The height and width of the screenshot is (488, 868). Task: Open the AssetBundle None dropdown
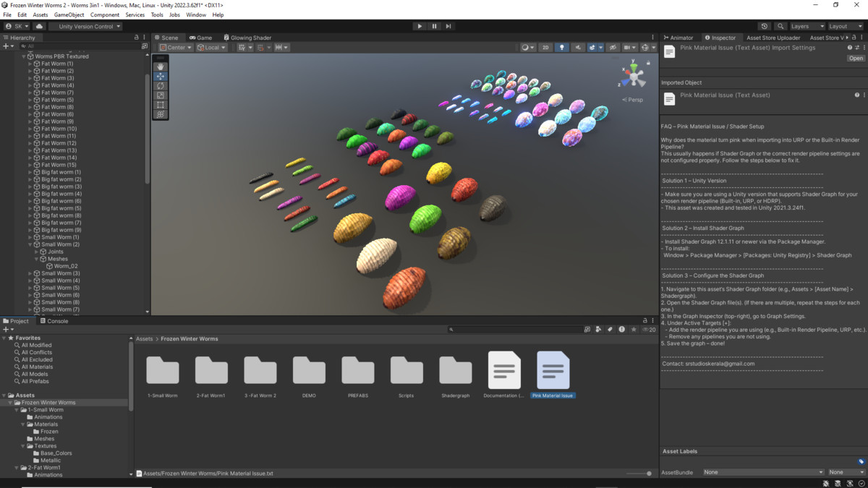762,472
